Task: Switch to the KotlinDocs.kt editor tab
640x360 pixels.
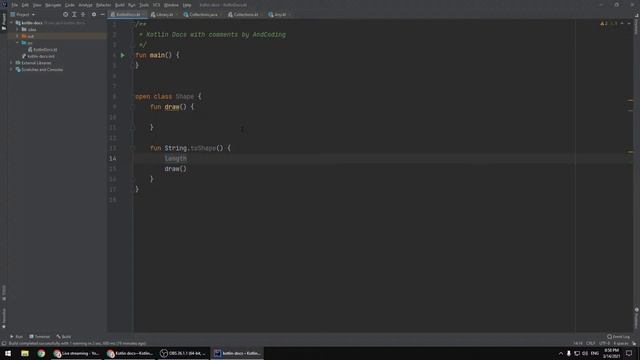Action: (127, 15)
